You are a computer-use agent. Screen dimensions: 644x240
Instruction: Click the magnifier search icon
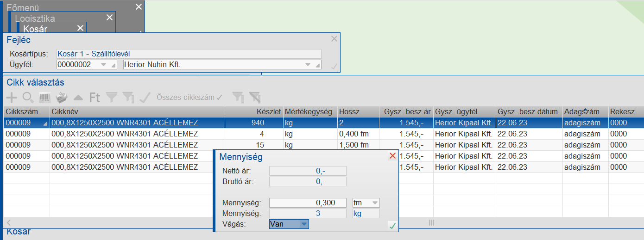pyautogui.click(x=28, y=97)
